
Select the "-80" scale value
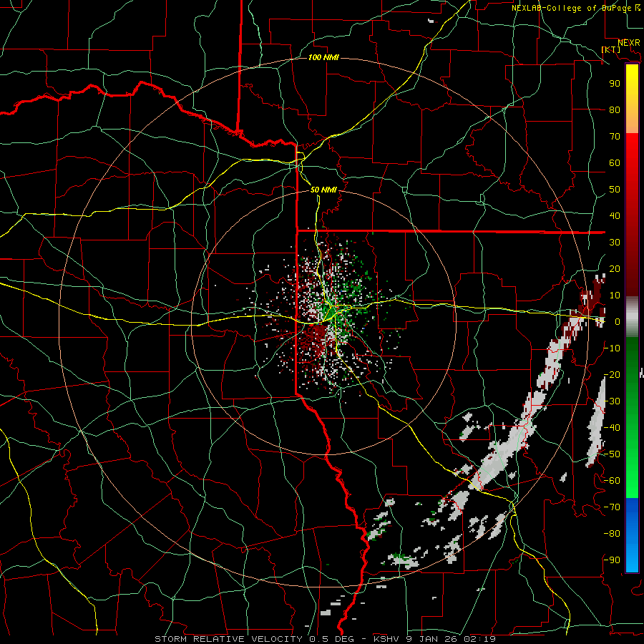613,534
